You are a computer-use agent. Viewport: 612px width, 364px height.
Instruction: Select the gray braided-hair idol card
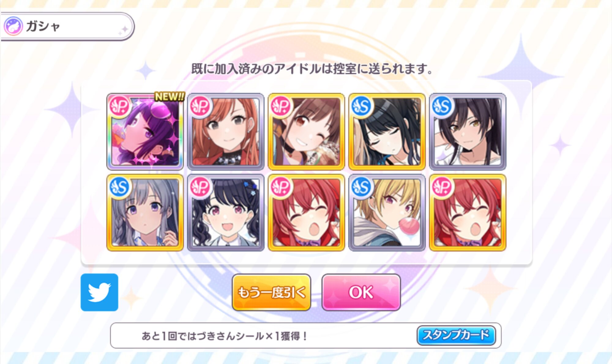tap(145, 213)
